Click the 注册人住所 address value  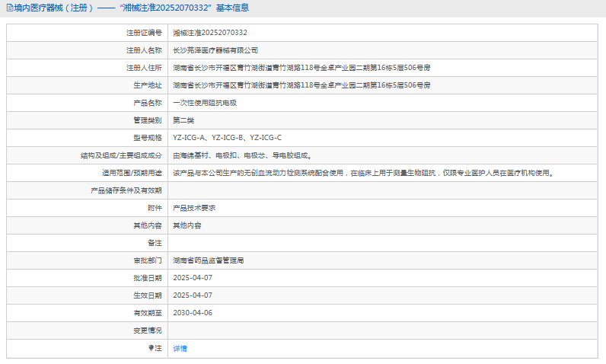301,68
